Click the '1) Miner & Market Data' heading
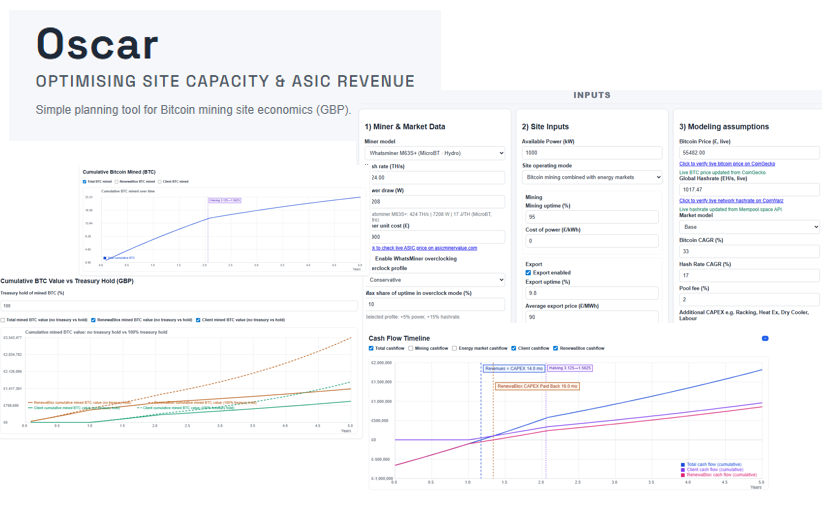The height and width of the screenshot is (507, 828). [x=405, y=127]
